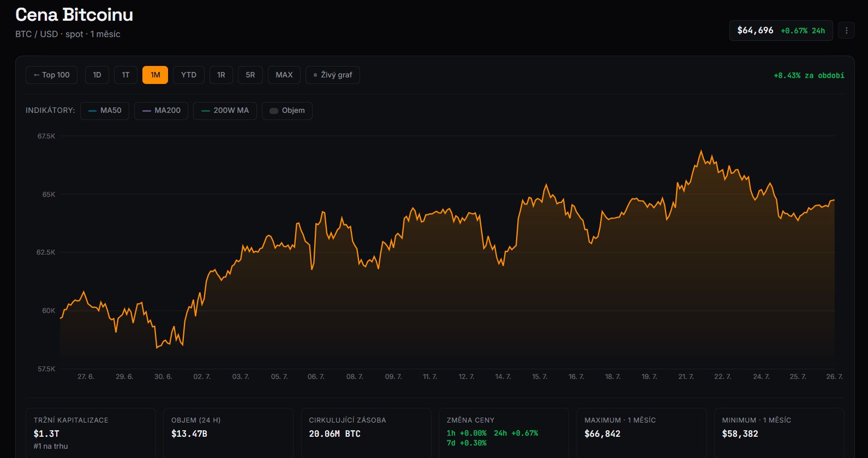Toggle the 200W MA indicator

[x=225, y=111]
